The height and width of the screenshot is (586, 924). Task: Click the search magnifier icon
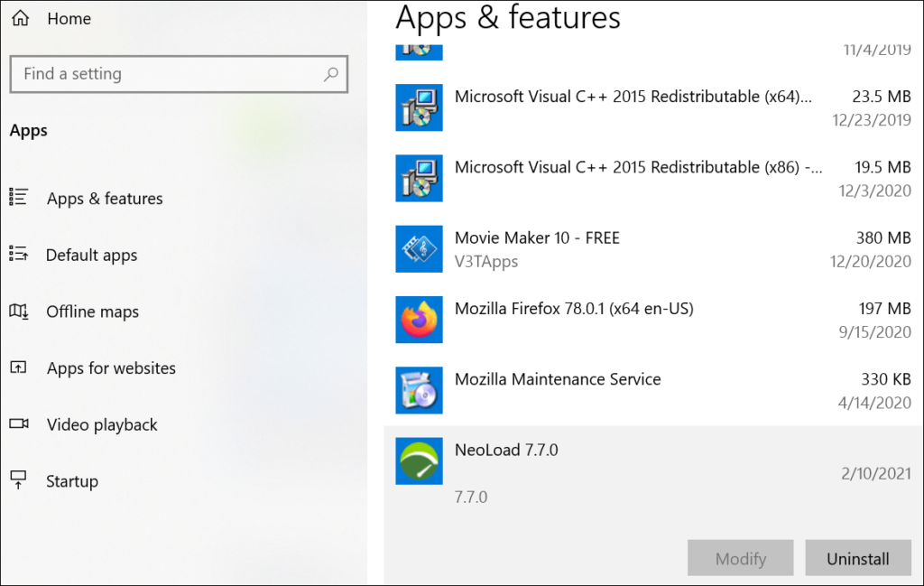tap(331, 74)
